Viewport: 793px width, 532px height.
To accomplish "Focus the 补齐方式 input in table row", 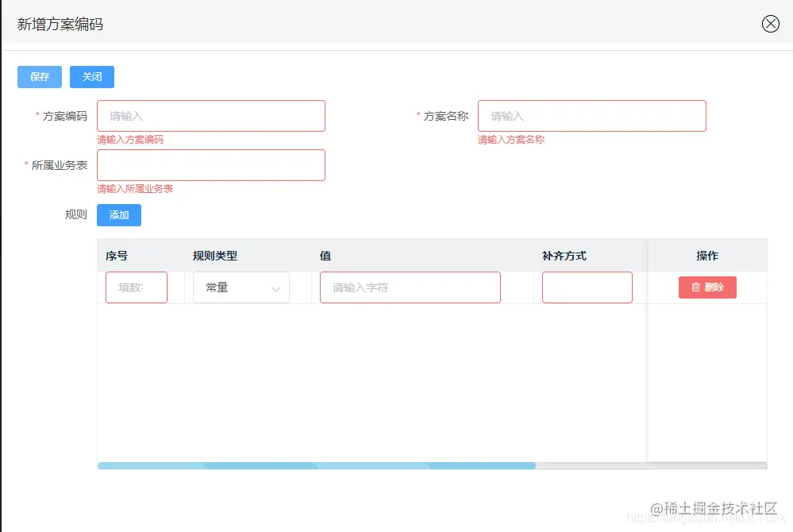I will pos(587,287).
